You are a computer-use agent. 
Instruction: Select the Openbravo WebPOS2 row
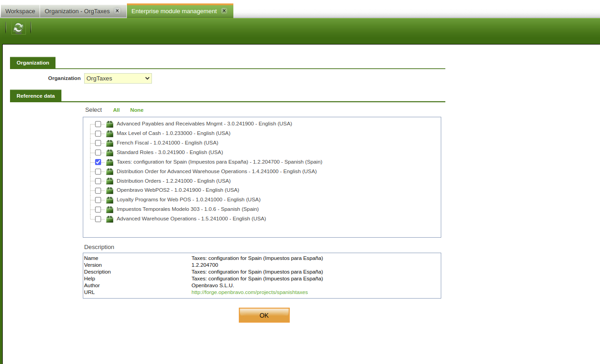pyautogui.click(x=178, y=190)
